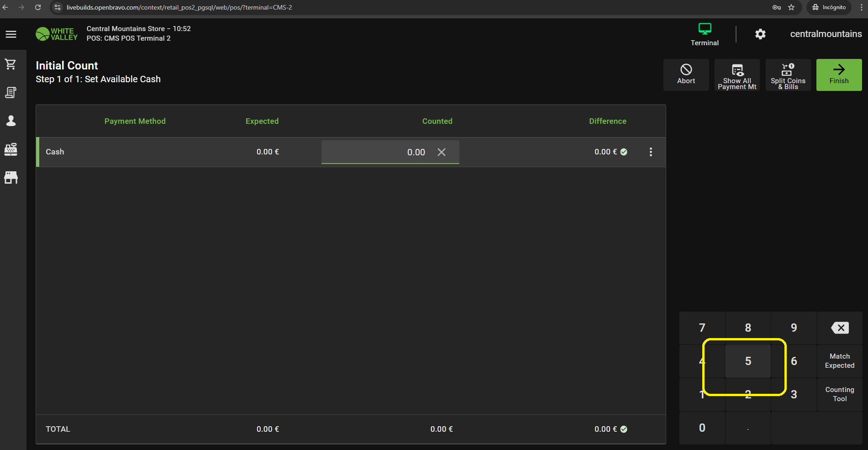Click the Central Mountains Store title text
The width and height of the screenshot is (868, 450).
[x=139, y=29]
